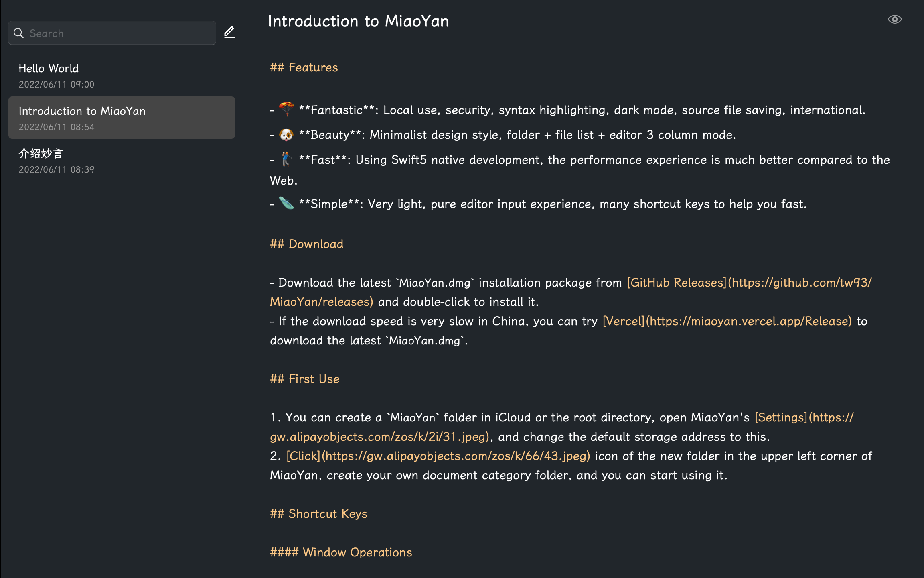The height and width of the screenshot is (578, 924).
Task: Click the **Fast** bold text
Action: click(x=323, y=160)
